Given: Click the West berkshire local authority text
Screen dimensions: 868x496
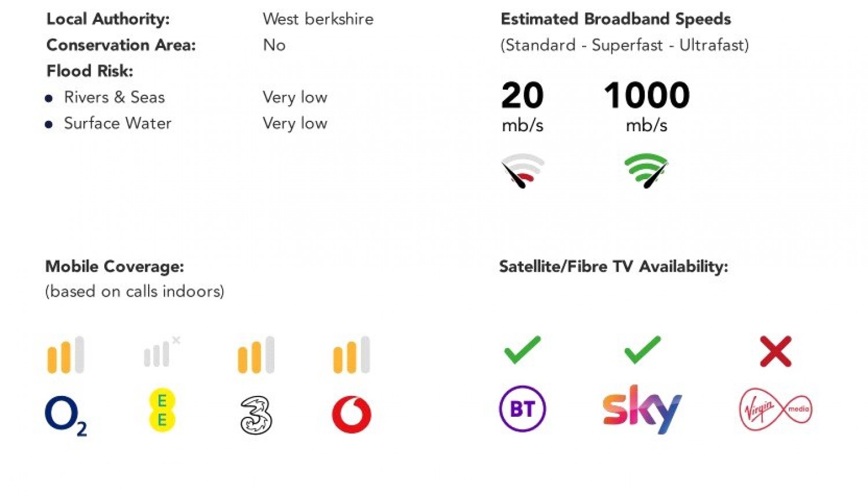Looking at the screenshot, I should (318, 19).
